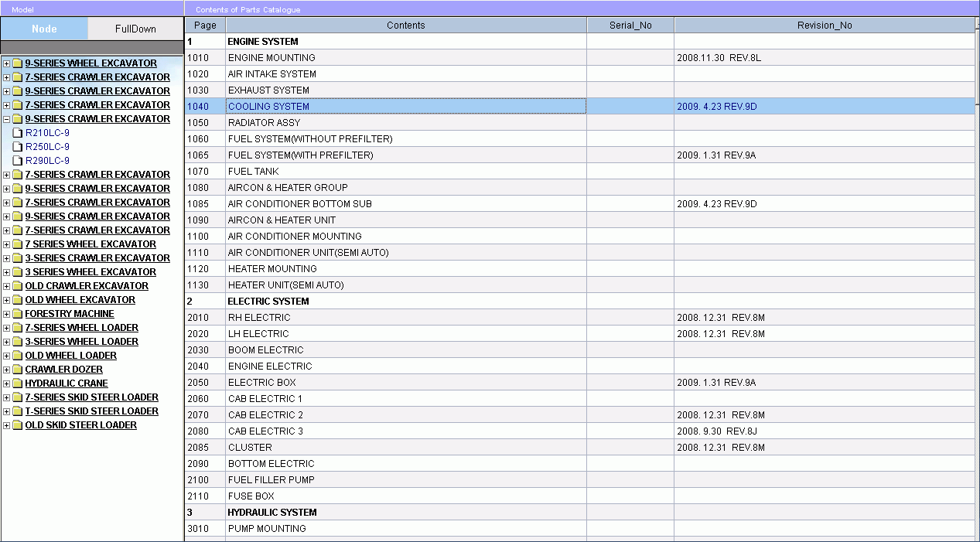Select the HEATER MOUNTING row
The width and height of the screenshot is (980, 542).
pos(580,269)
